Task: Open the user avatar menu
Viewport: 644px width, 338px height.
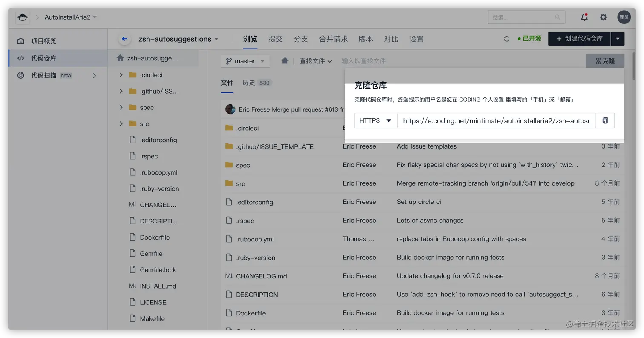Action: pyautogui.click(x=624, y=17)
